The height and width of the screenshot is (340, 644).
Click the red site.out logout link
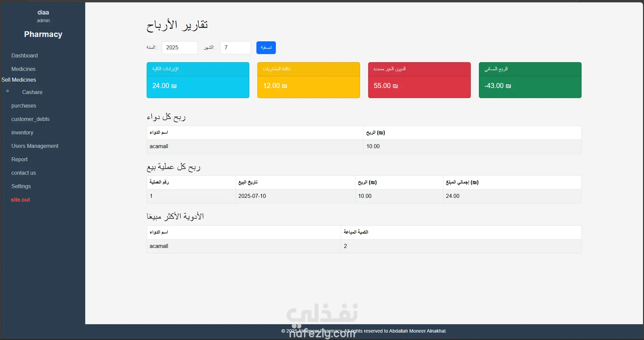pyautogui.click(x=20, y=200)
